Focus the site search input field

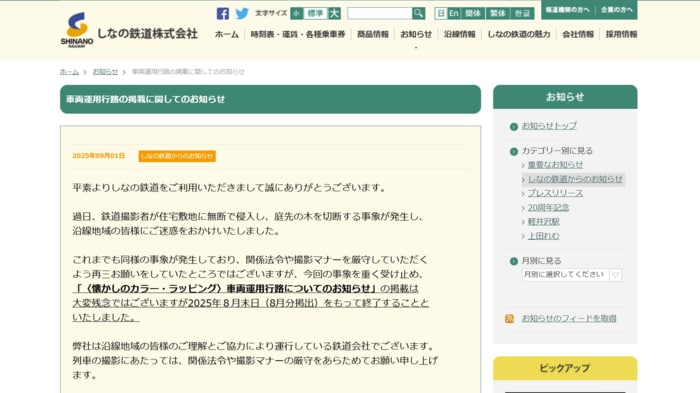pyautogui.click(x=379, y=13)
